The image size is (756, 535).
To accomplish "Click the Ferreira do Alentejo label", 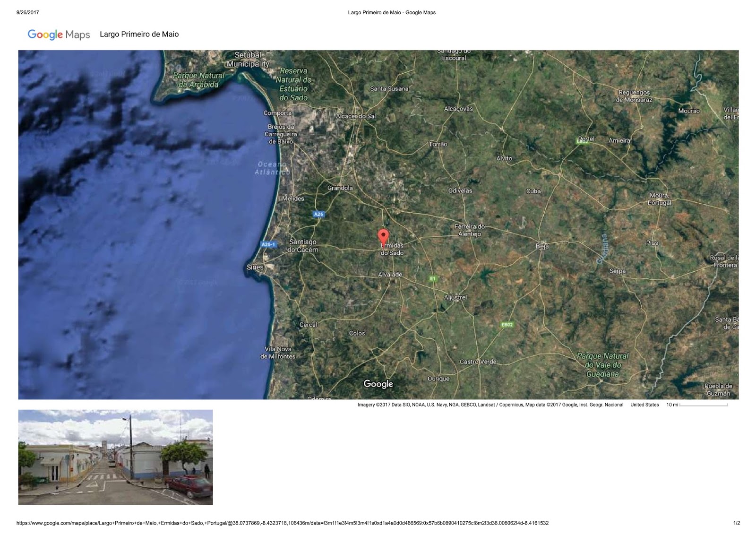I will (x=470, y=230).
